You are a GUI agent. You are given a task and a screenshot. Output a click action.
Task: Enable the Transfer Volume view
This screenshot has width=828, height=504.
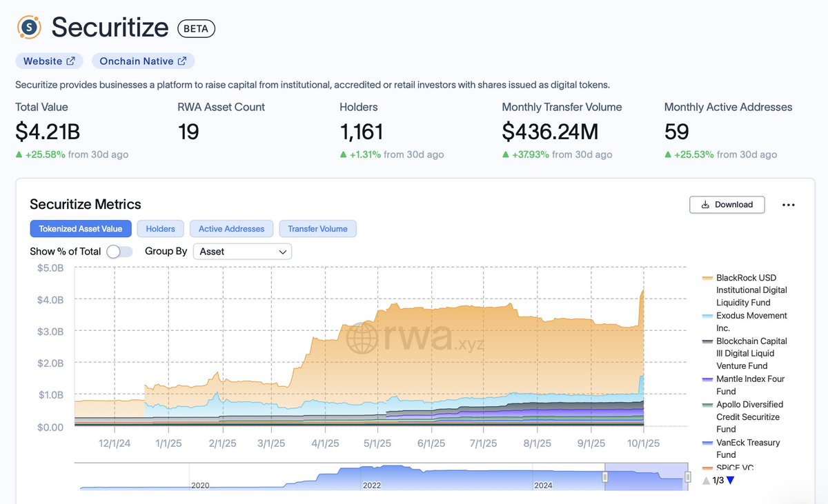[317, 228]
